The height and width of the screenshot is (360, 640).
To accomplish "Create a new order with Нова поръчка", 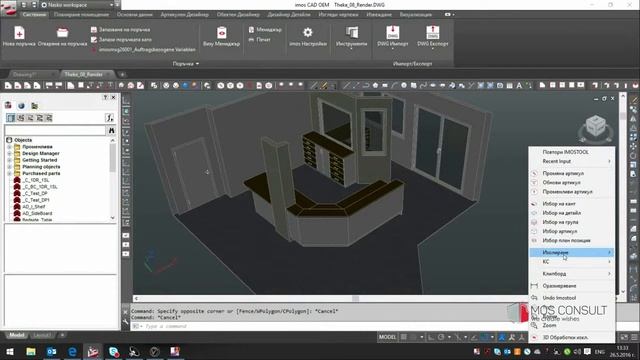I will coord(19,36).
